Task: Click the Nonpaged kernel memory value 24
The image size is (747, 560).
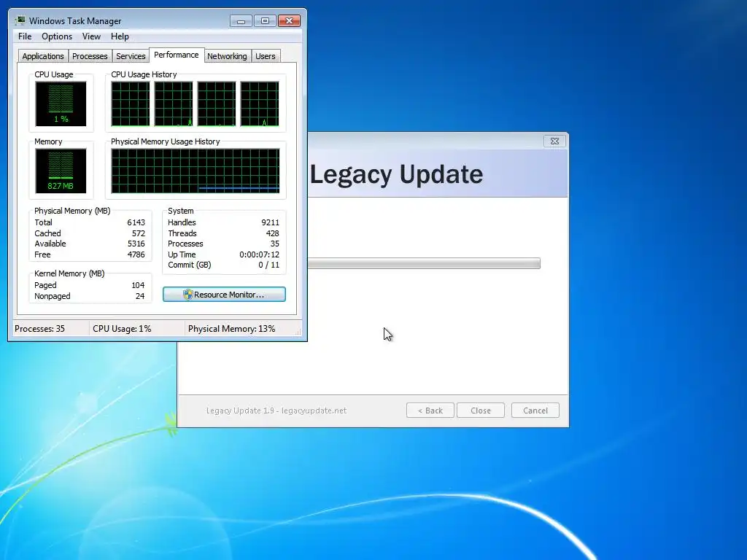Action: [139, 296]
